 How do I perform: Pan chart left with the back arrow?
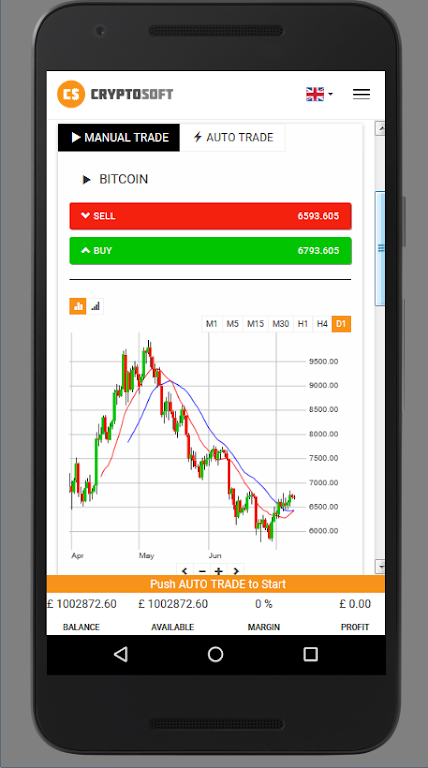click(185, 571)
